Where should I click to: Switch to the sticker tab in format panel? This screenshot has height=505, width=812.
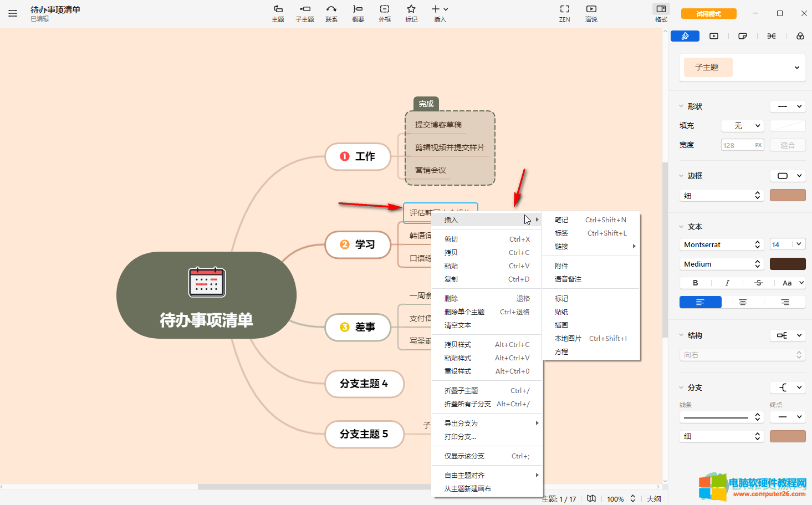pyautogui.click(x=743, y=36)
